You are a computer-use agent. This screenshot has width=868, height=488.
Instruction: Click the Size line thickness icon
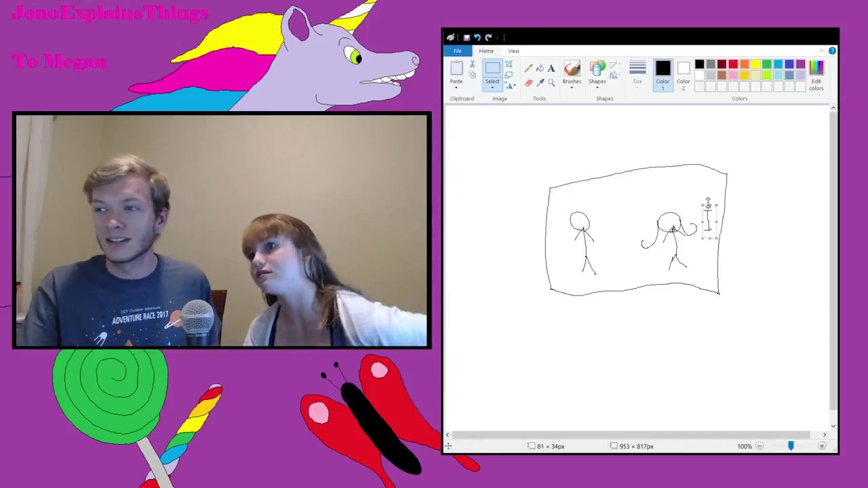point(637,68)
